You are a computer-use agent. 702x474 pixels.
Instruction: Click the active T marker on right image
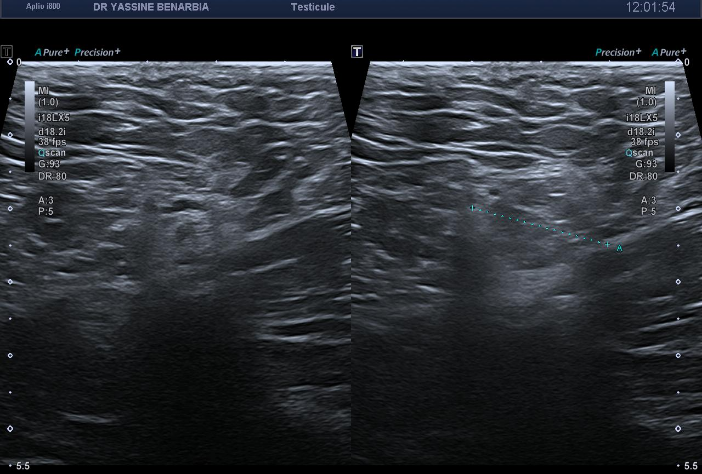[x=357, y=51]
